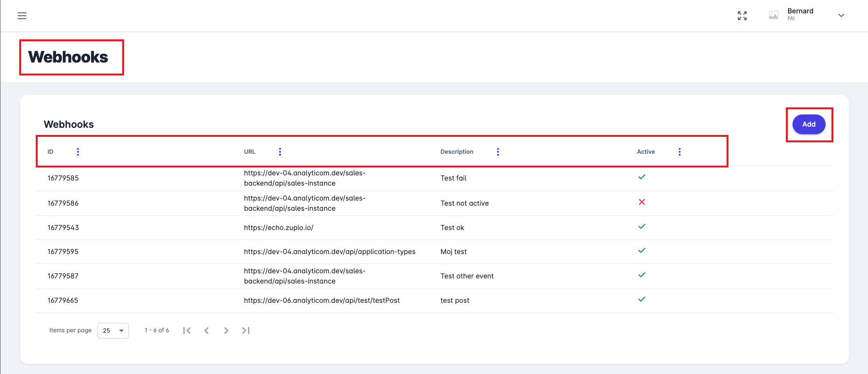
Task: Toggle fullscreen mode icon
Action: pyautogui.click(x=742, y=16)
